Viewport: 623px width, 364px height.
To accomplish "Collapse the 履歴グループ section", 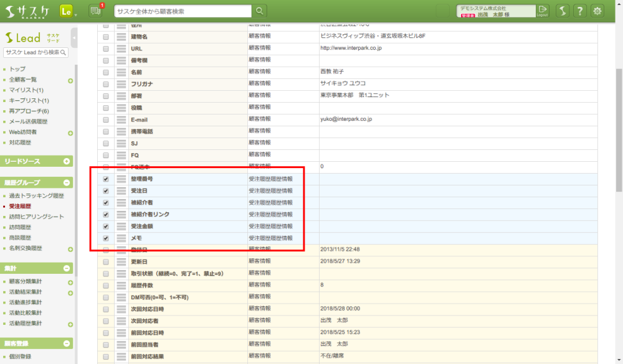I will click(x=67, y=183).
